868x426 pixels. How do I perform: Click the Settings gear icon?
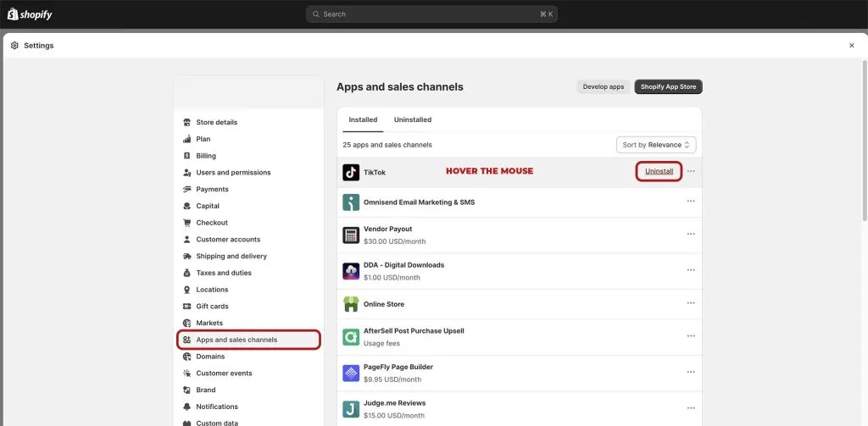click(14, 46)
